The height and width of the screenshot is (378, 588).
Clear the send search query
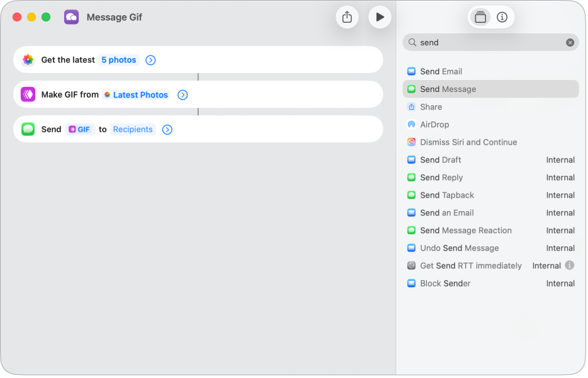pos(570,42)
